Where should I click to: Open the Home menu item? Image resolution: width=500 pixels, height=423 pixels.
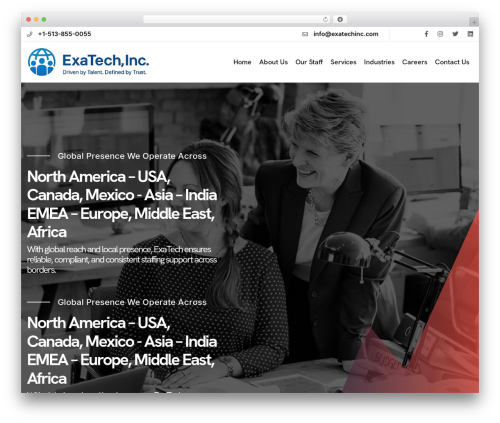click(242, 62)
